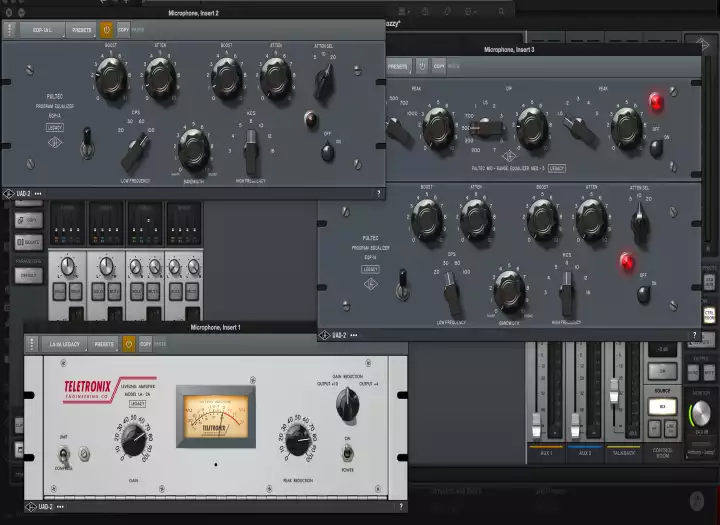Open help question mark in Insert 3 window

[694, 335]
